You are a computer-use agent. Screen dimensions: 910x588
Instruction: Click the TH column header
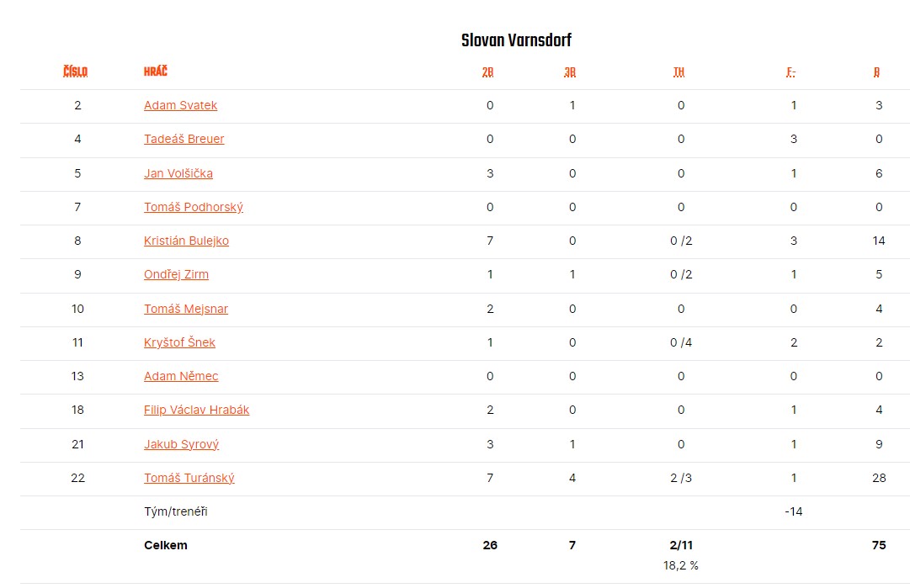click(679, 72)
